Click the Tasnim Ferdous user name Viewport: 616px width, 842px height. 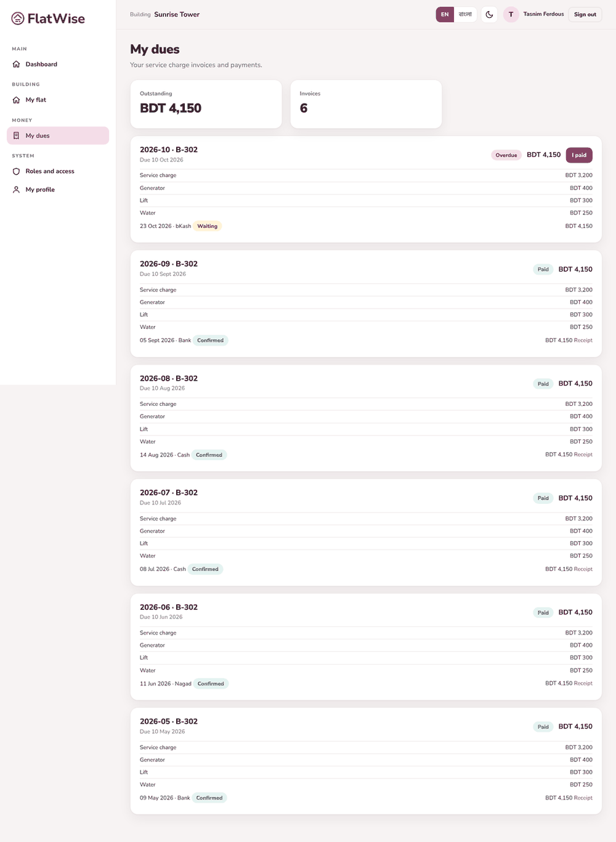click(543, 14)
